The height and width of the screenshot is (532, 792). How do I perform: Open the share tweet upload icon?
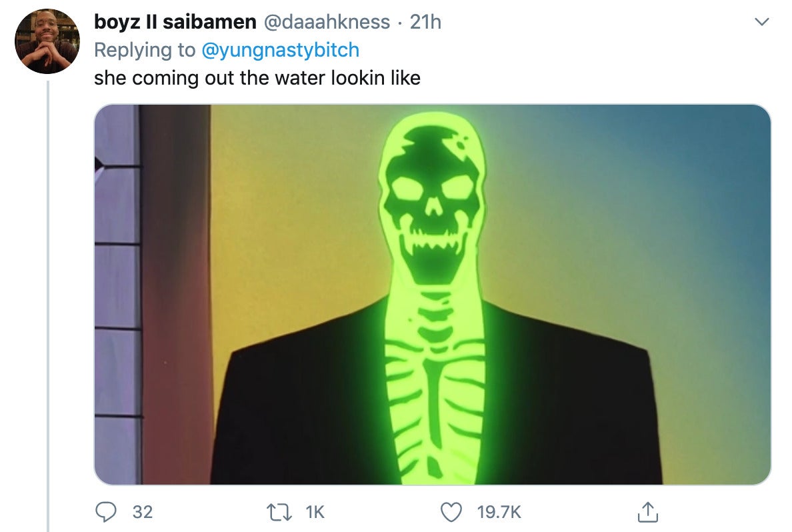pos(647,512)
